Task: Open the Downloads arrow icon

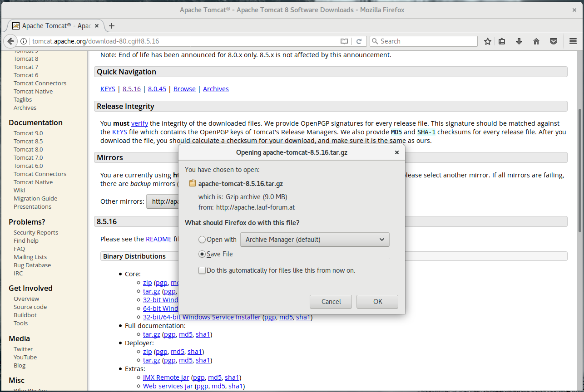Action: coord(519,41)
